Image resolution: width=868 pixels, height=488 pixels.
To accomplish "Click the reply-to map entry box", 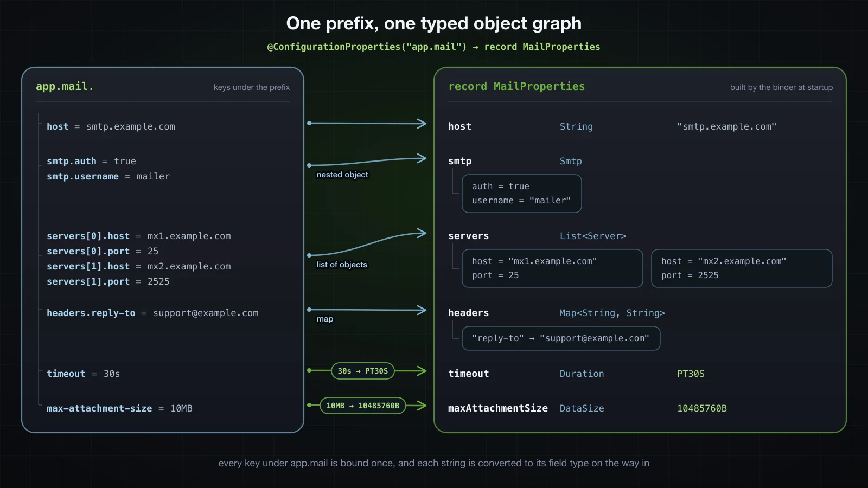I will click(x=561, y=338).
